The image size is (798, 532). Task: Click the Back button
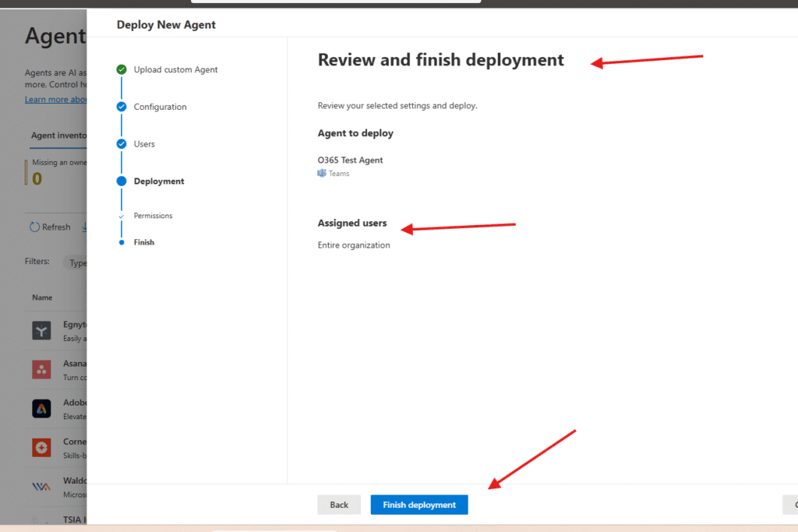[339, 505]
